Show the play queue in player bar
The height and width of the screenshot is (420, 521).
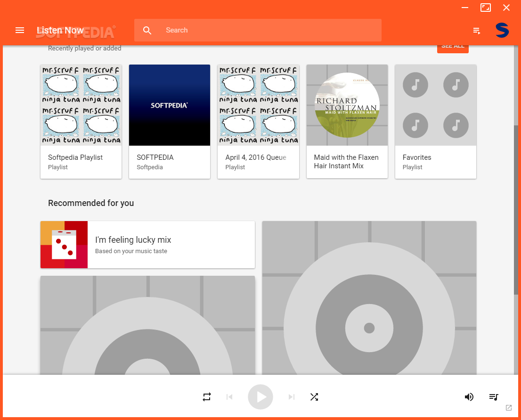[493, 397]
